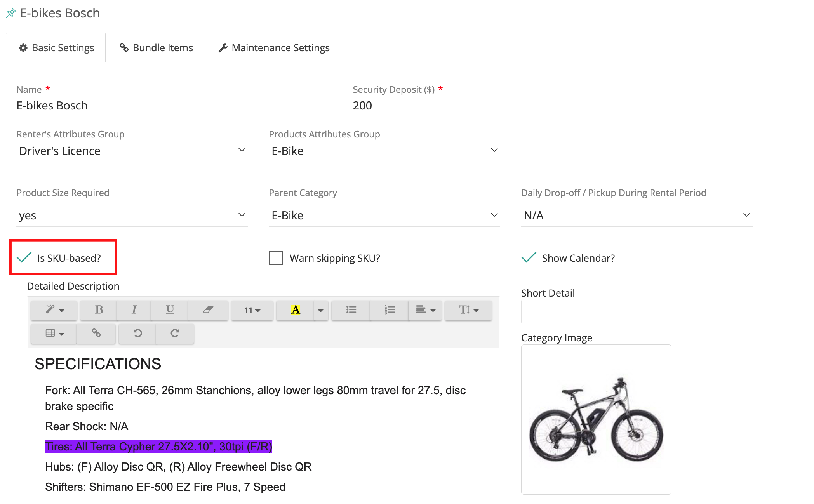
Task: Click the Hubs specification line
Action: (178, 467)
